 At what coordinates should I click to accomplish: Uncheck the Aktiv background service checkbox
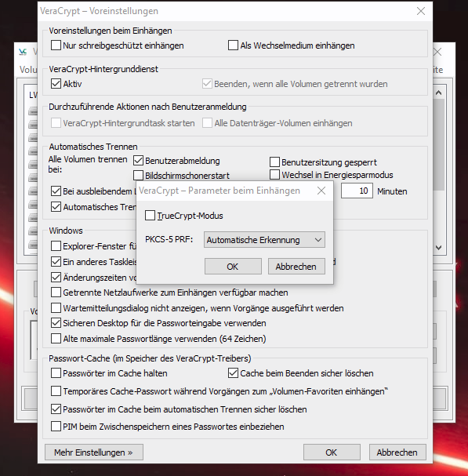(56, 83)
